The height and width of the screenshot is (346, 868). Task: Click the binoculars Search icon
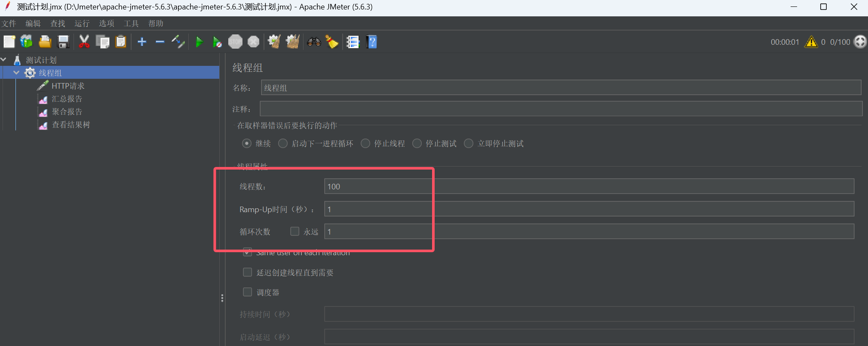coord(314,42)
